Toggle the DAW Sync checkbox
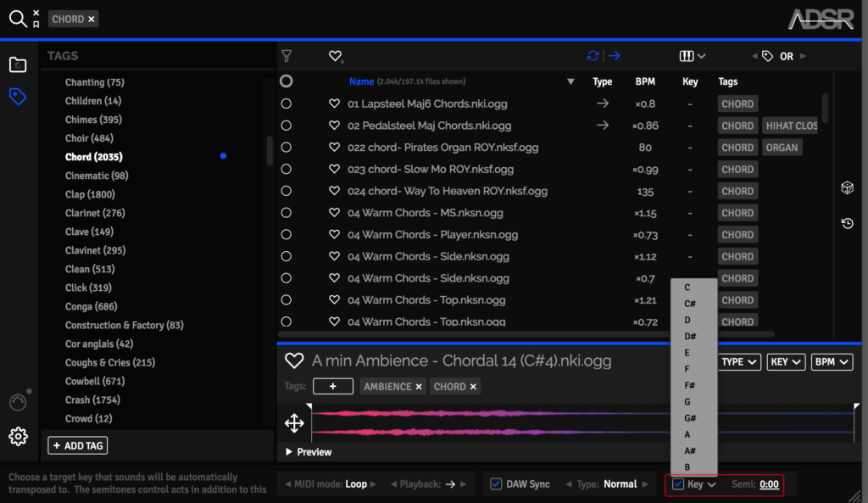The height and width of the screenshot is (503, 868). point(497,484)
